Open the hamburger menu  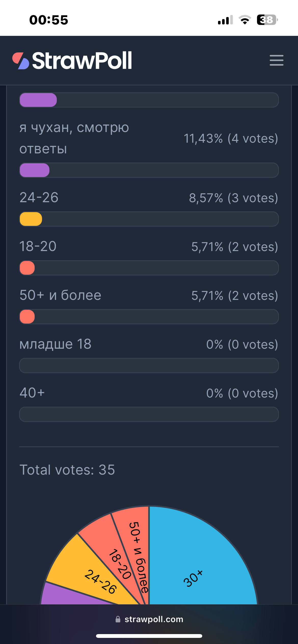click(x=277, y=60)
